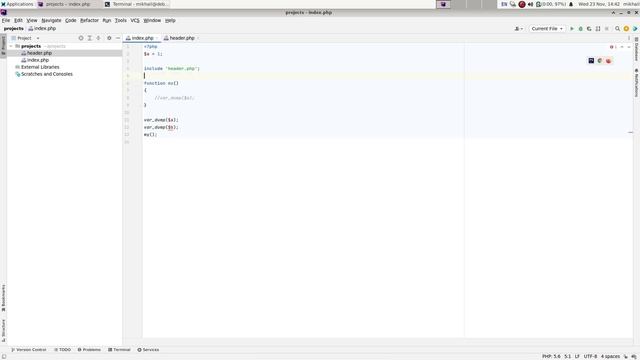This screenshot has width=640, height=360.
Task: Click the Run with Coverage icon
Action: pyautogui.click(x=589, y=29)
